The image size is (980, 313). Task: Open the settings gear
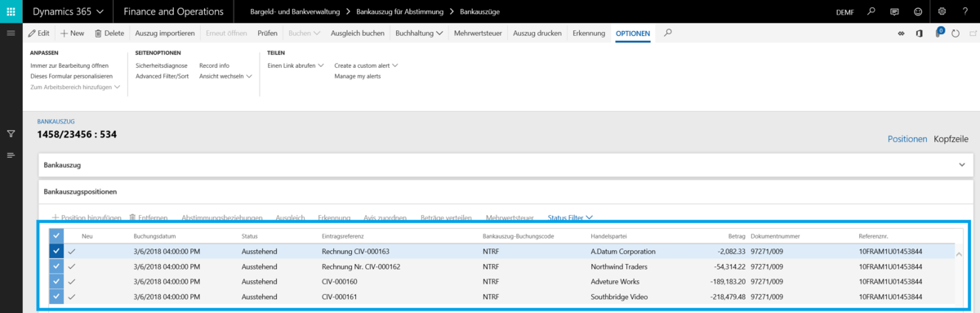(x=942, y=11)
